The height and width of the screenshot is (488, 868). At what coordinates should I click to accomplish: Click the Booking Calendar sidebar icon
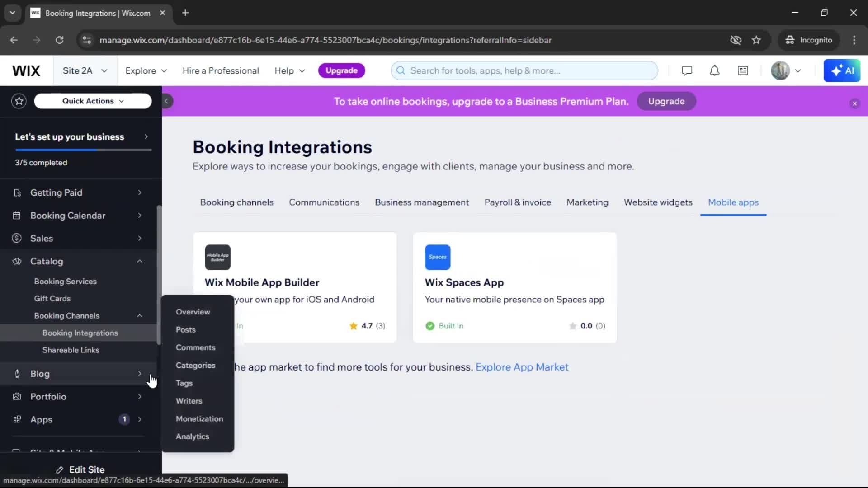coord(17,216)
